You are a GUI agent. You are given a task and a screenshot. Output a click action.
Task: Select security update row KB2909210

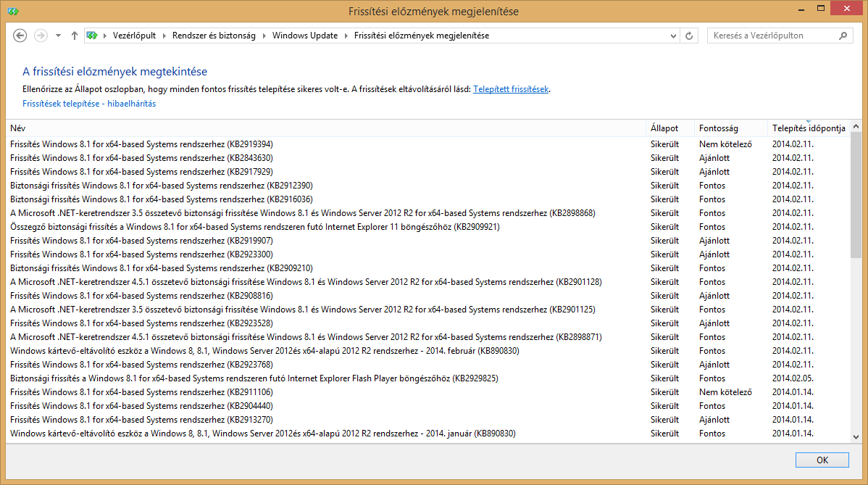coord(427,268)
